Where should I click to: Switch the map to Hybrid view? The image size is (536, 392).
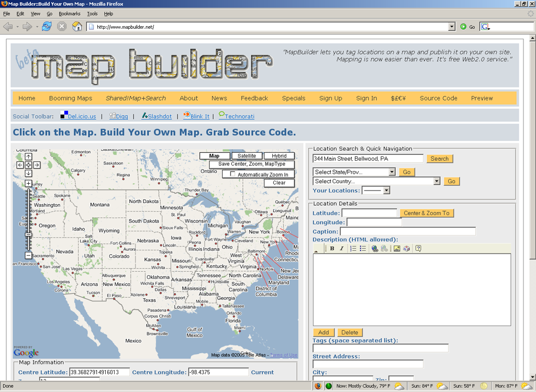click(x=280, y=156)
